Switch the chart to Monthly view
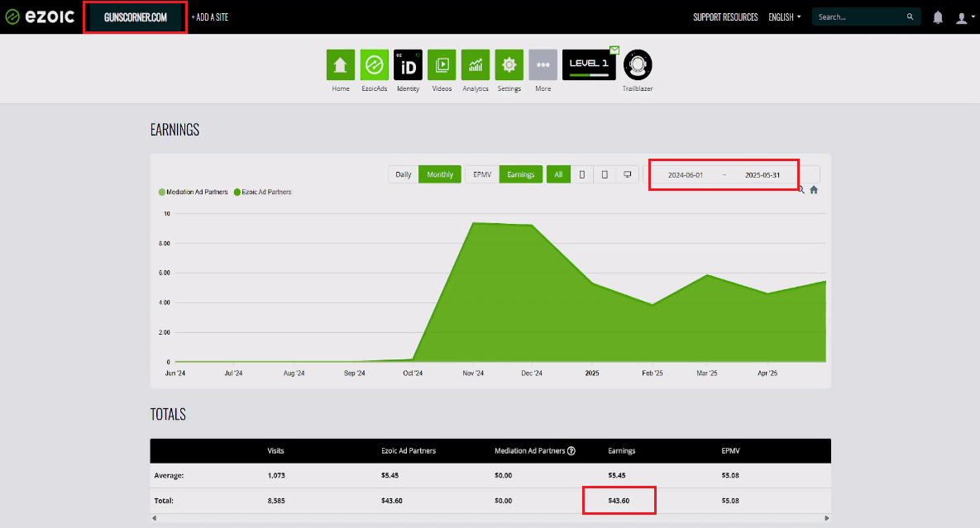The width and height of the screenshot is (980, 528). (x=440, y=174)
